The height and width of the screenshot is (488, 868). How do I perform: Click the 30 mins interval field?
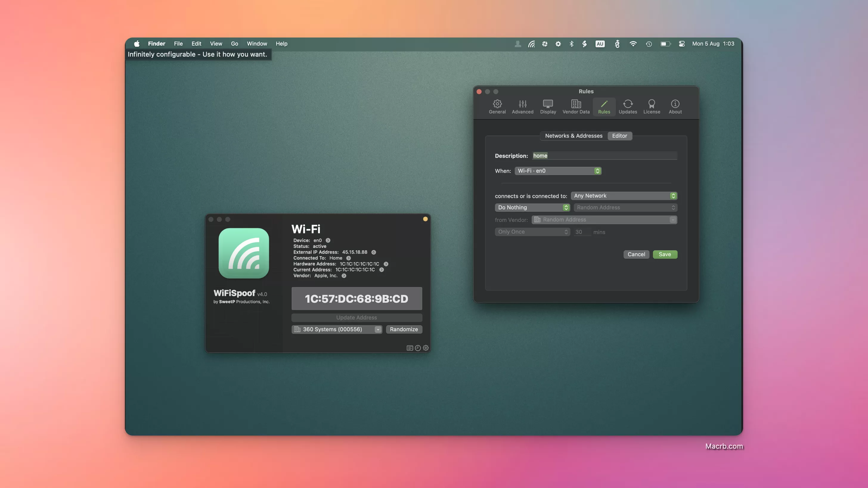[582, 232]
